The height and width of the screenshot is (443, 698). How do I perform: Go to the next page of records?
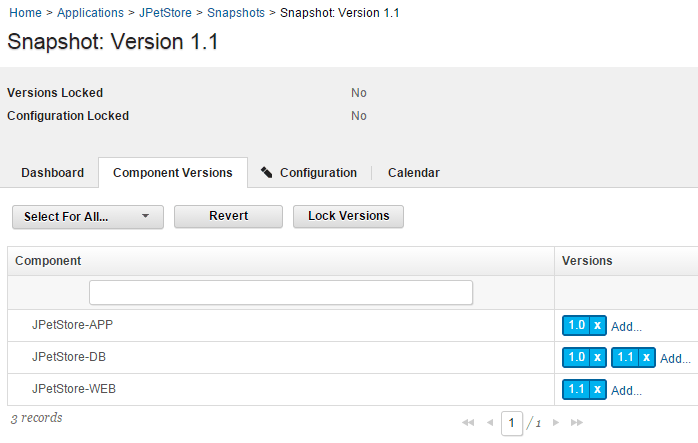point(556,423)
